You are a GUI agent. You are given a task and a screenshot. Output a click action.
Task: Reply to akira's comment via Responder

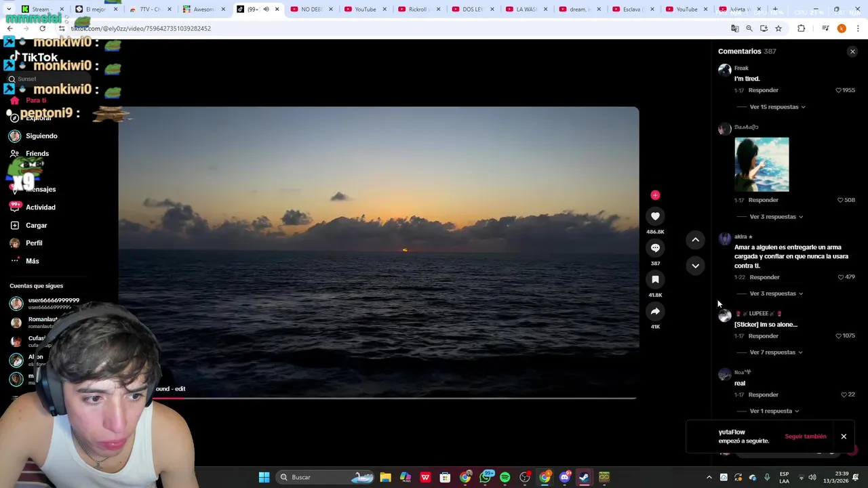pos(764,277)
